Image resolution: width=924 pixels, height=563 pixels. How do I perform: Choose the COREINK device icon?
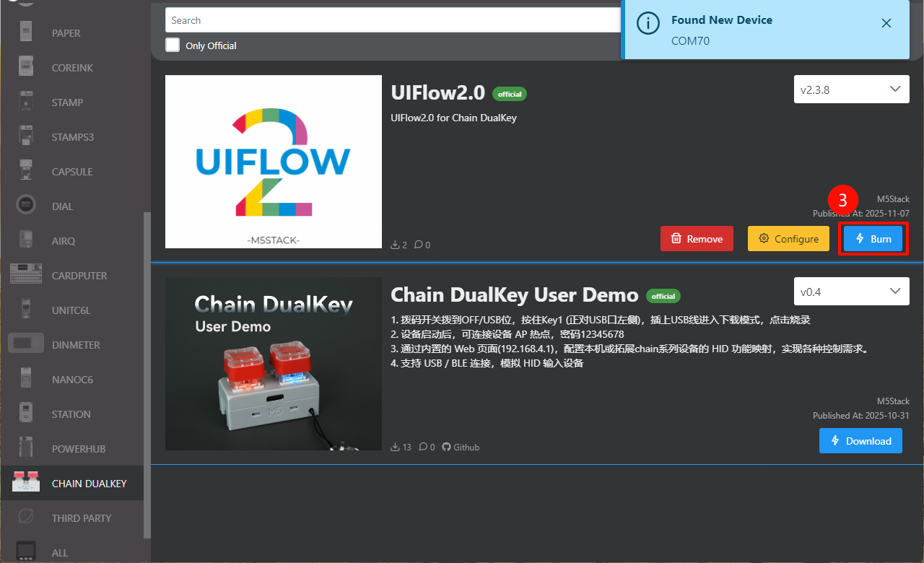tap(27, 67)
